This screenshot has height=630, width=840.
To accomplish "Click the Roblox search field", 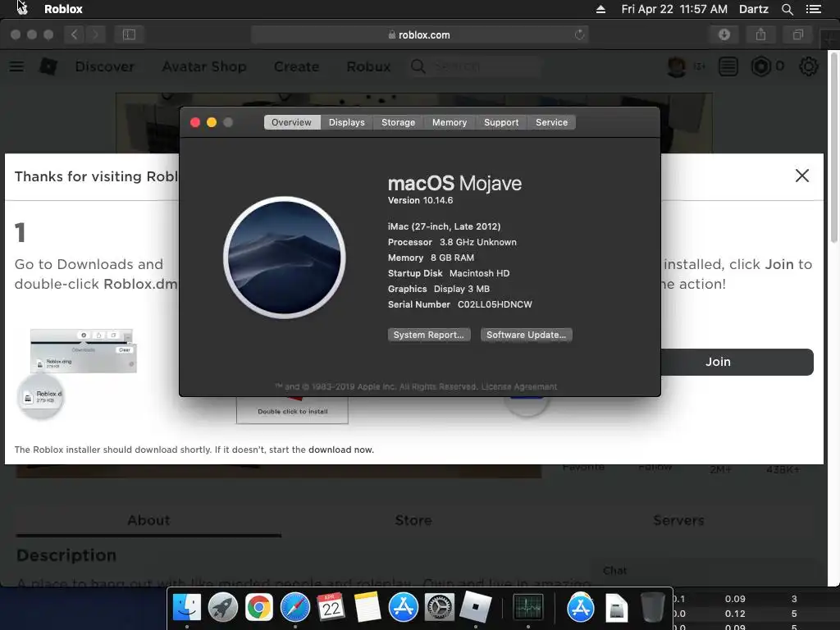I will [x=477, y=66].
